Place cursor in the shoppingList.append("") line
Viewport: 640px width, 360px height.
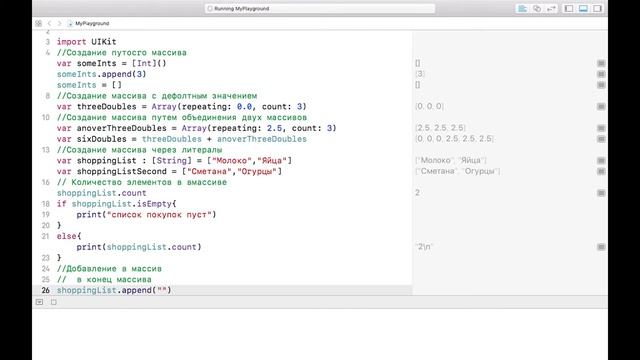pyautogui.click(x=114, y=290)
